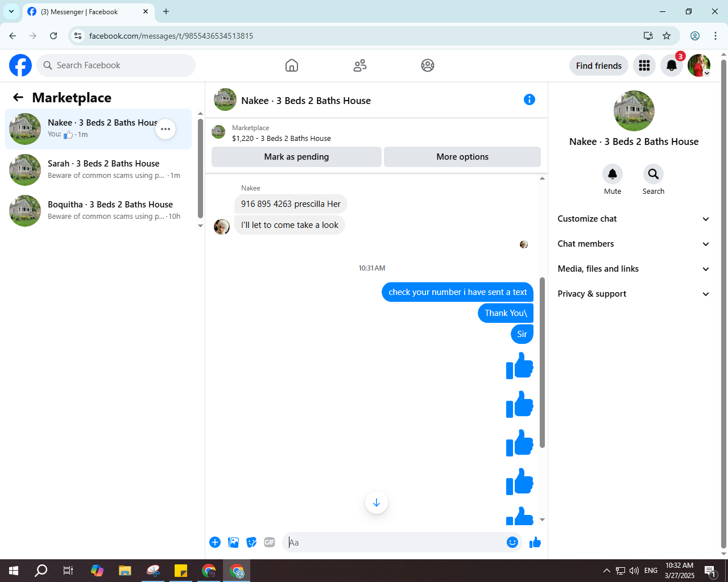Choose a GIF with the GIF icon
The width and height of the screenshot is (728, 582).
[270, 542]
